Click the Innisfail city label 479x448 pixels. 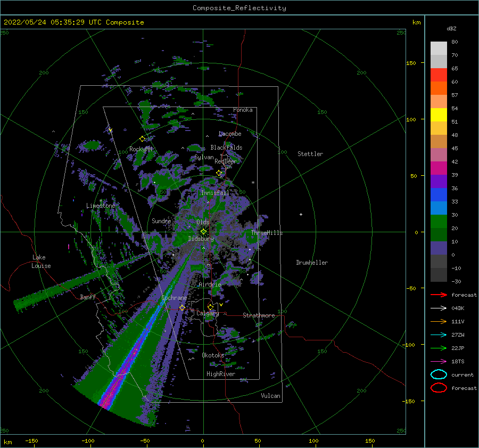tap(215, 193)
